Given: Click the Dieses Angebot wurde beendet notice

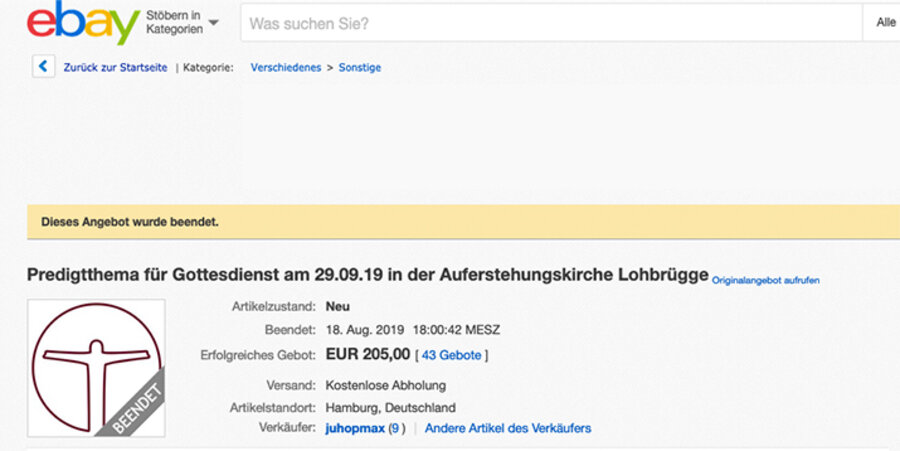Looking at the screenshot, I should (x=130, y=221).
